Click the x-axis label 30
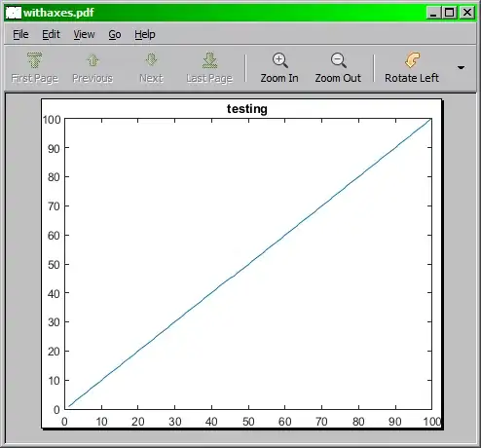 175,422
